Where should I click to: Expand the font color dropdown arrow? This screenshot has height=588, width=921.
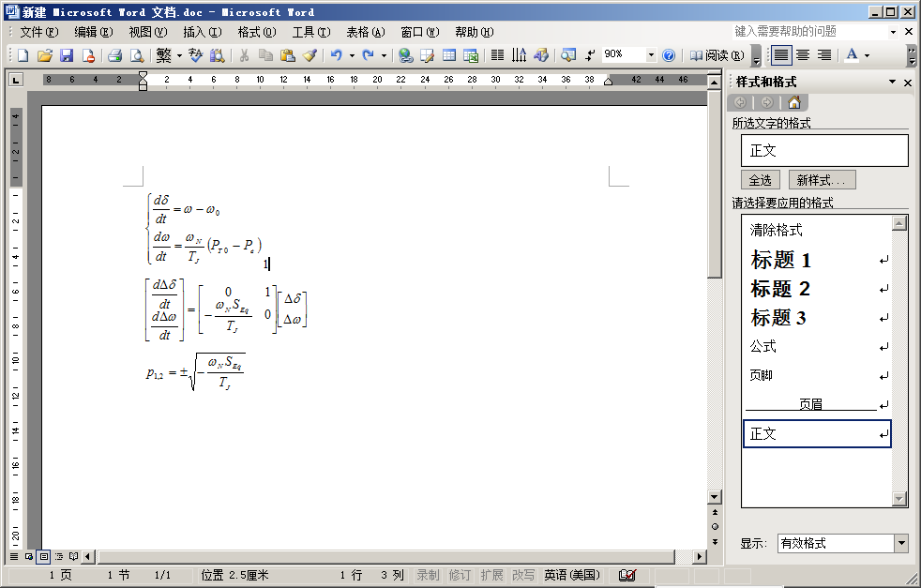867,56
